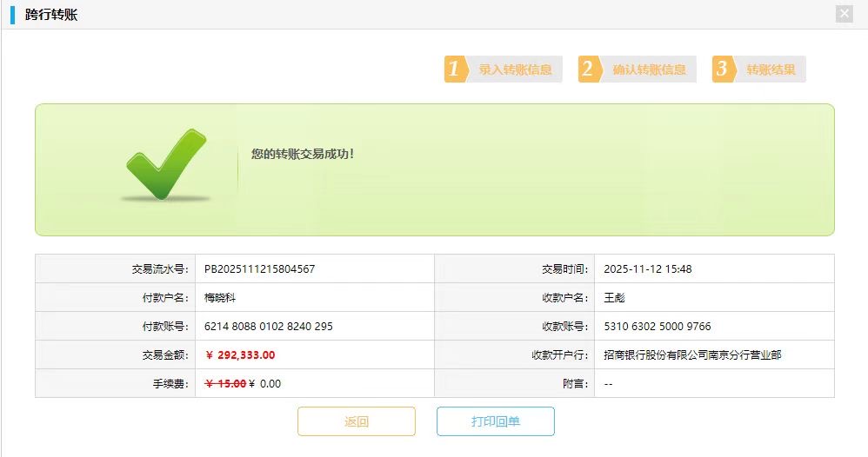The image size is (868, 457).
Task: Go to 转账结果 step
Action: pyautogui.click(x=771, y=70)
